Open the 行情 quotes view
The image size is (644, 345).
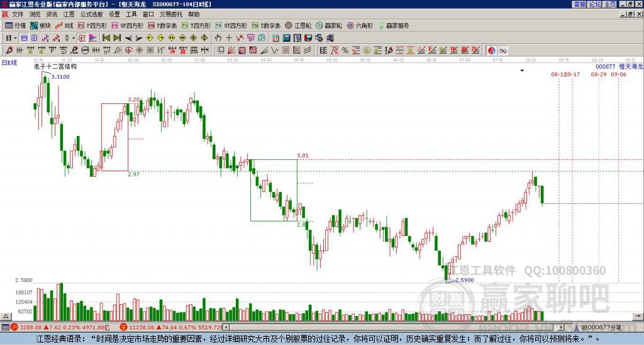tap(16, 25)
